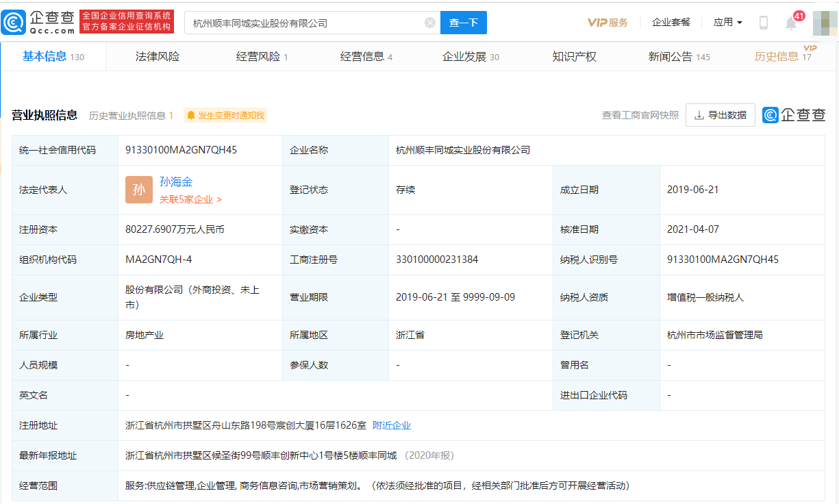Click the 附近企业 nearby companies link
Screen dimensions: 839x504
pyautogui.click(x=392, y=425)
